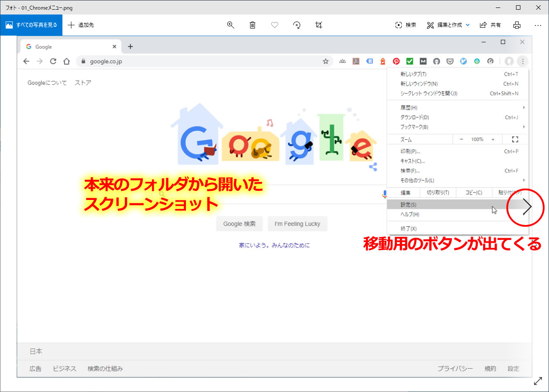Click the google.co.jp address bar
This screenshot has height=392, width=549.
pos(204,62)
